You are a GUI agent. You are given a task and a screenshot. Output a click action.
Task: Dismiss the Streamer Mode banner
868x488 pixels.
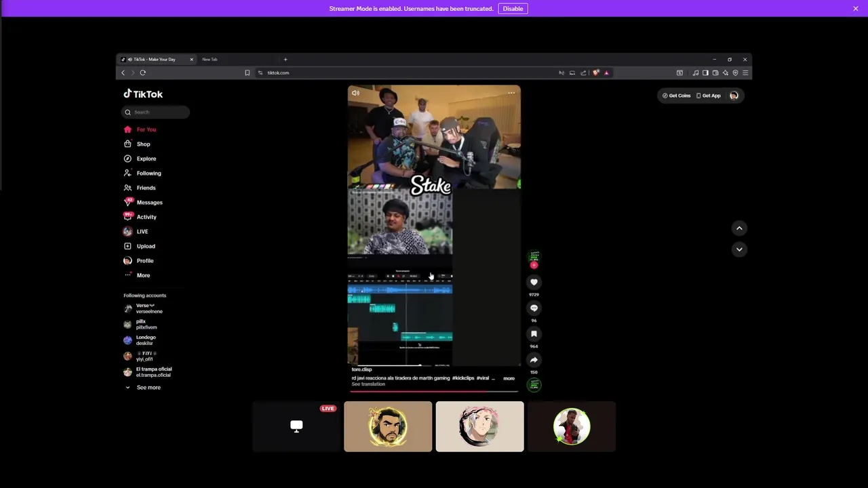point(856,9)
